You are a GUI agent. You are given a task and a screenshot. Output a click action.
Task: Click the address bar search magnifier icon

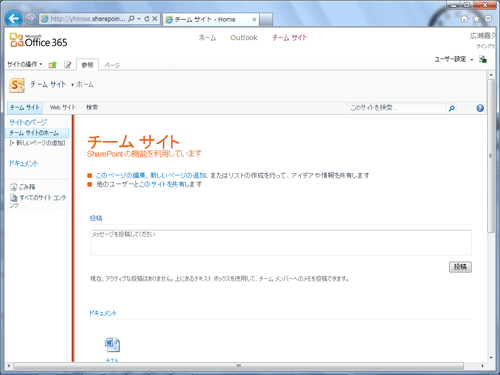(131, 19)
